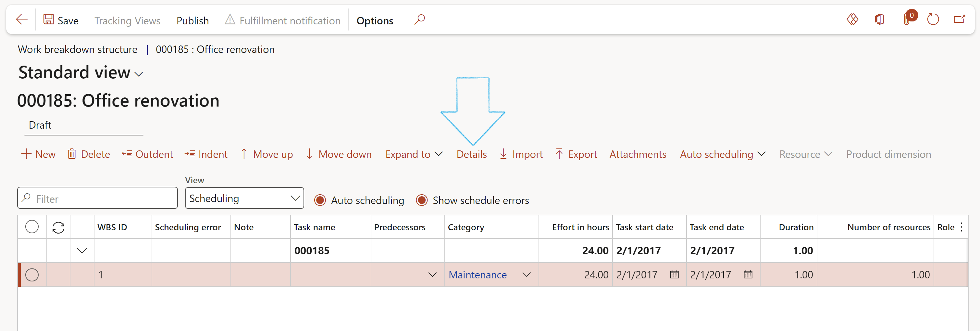This screenshot has height=331, width=980.
Task: Open the Options menu tab
Action: 374,20
